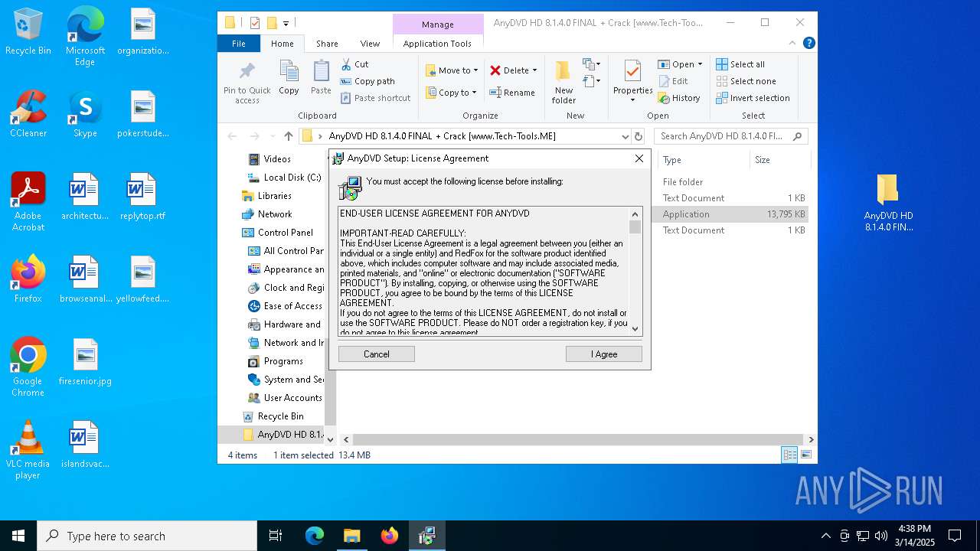Create a New folder from ribbon

coord(563,82)
